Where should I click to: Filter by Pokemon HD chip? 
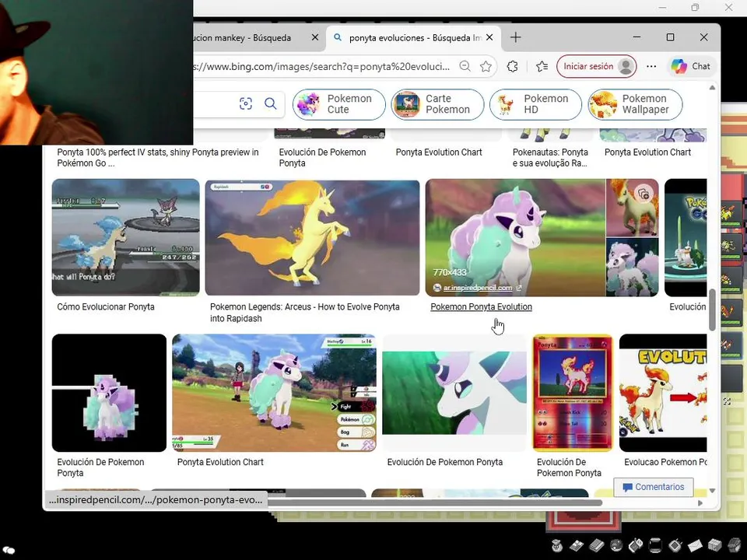coord(535,103)
